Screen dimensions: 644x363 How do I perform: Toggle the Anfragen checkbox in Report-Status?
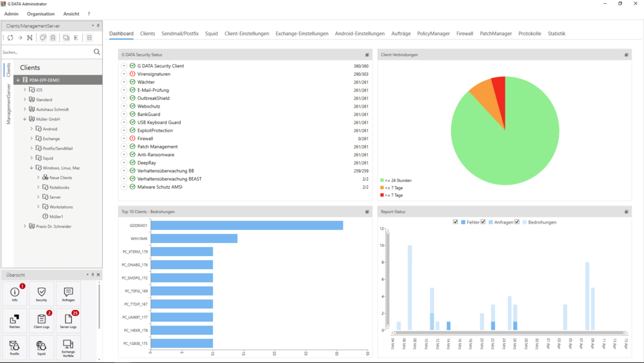click(483, 222)
